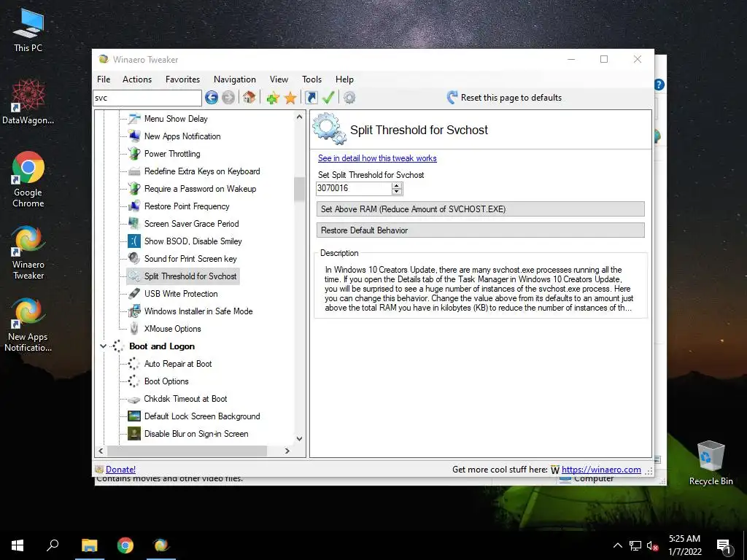This screenshot has width=747, height=560.
Task: Click the create shortcut arrow icon
Action: tap(311, 98)
